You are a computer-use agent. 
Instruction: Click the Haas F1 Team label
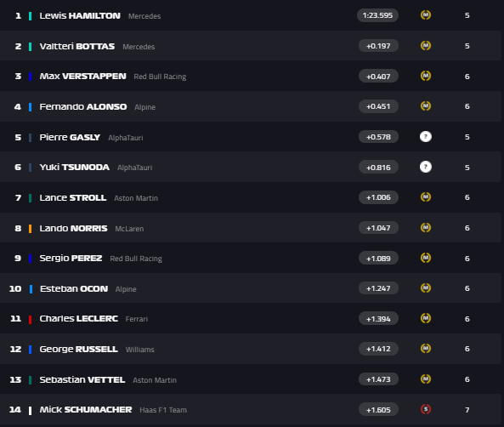(x=163, y=410)
